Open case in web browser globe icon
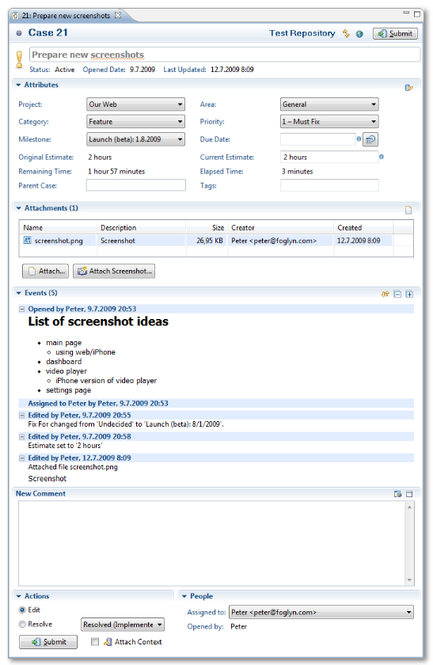This screenshot has height=665, width=433. [359, 34]
